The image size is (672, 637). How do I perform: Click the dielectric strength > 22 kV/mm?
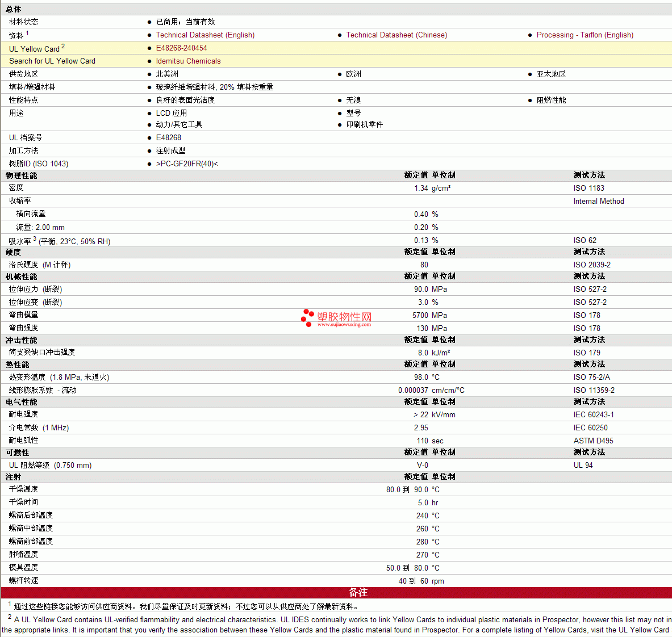point(434,415)
